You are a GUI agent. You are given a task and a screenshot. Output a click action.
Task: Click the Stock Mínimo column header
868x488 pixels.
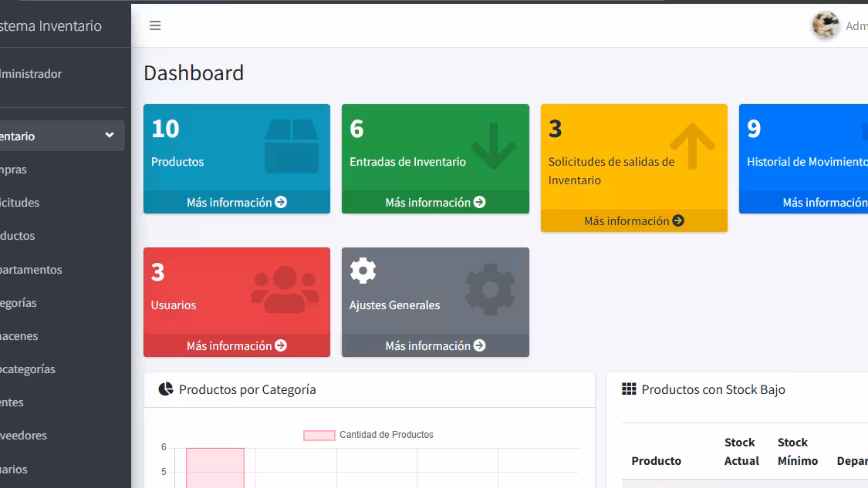(x=798, y=452)
